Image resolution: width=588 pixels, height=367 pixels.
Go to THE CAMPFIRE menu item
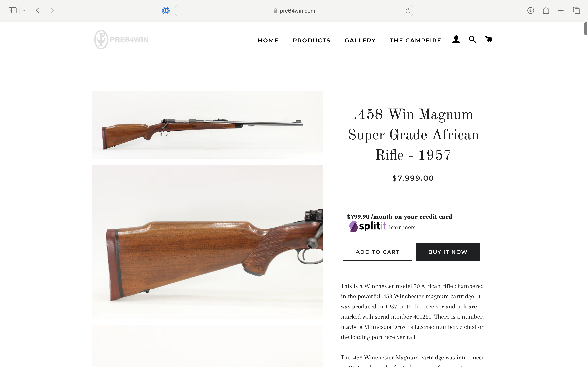pyautogui.click(x=415, y=41)
